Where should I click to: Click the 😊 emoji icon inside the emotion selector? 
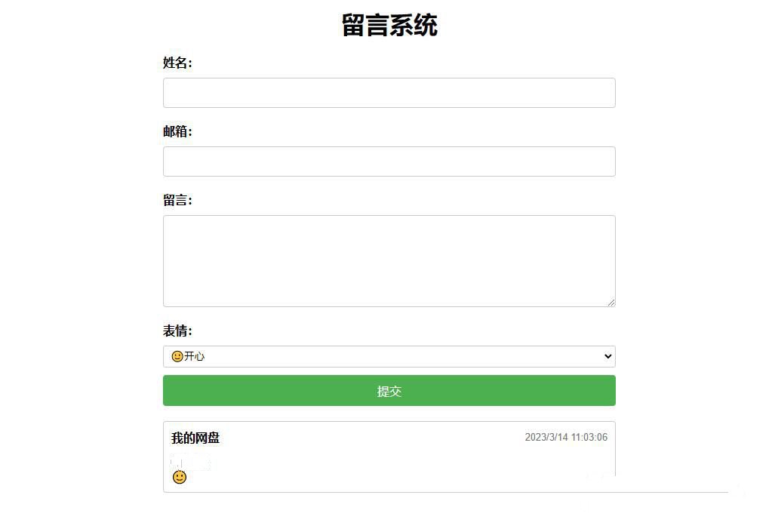[x=176, y=355]
